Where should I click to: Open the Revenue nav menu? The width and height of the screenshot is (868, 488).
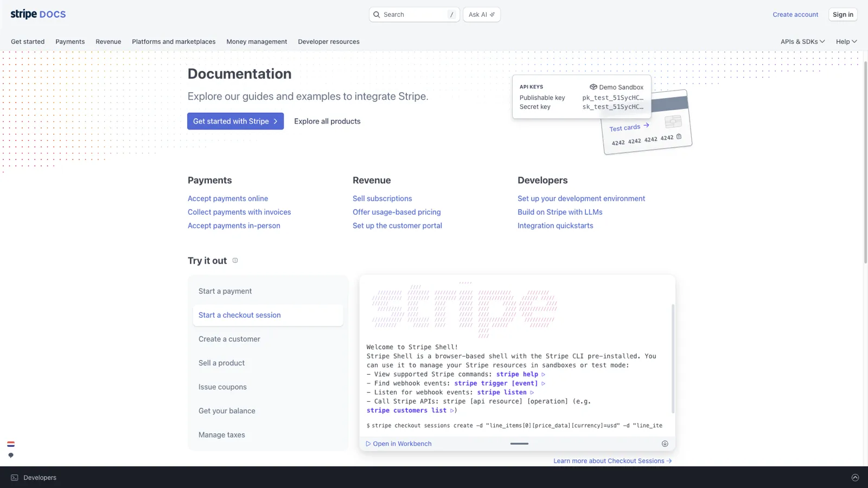pyautogui.click(x=108, y=42)
